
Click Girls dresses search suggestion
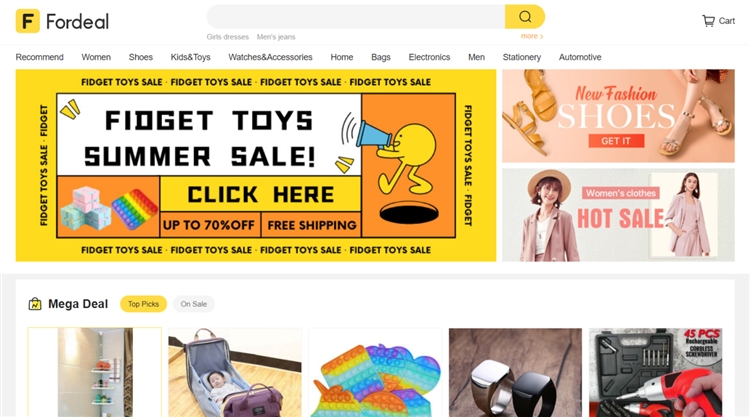tap(228, 37)
